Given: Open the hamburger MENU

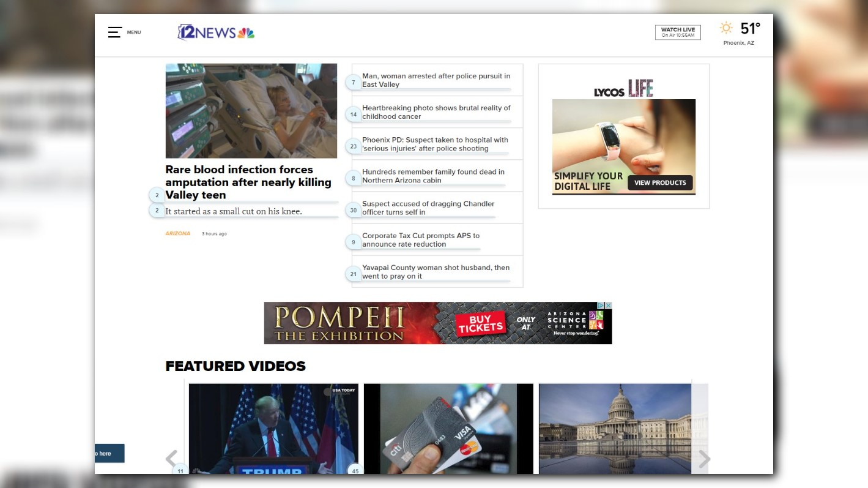Looking at the screenshot, I should [115, 32].
